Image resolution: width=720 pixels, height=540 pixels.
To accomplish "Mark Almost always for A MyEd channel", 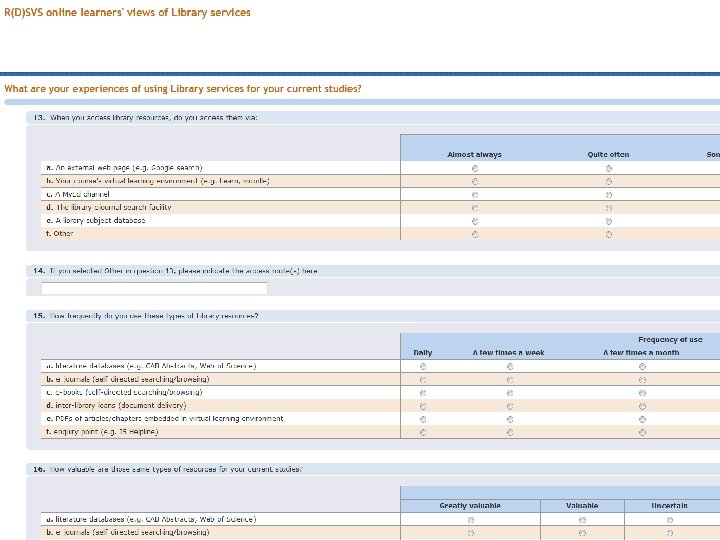I will [x=475, y=195].
